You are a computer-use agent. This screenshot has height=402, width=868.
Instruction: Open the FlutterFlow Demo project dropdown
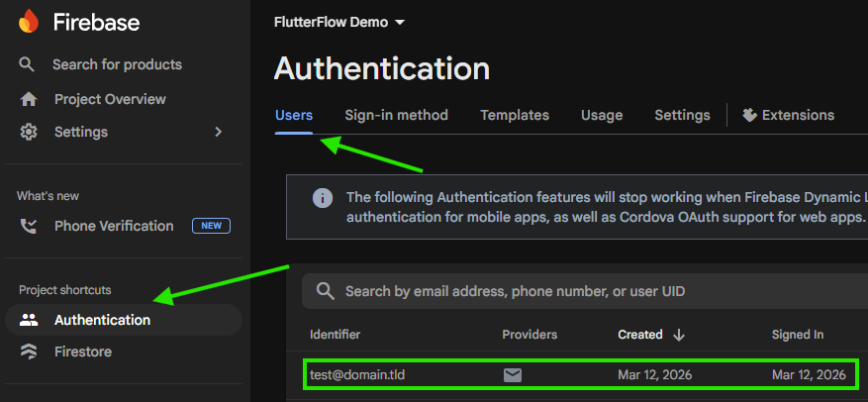tap(339, 23)
